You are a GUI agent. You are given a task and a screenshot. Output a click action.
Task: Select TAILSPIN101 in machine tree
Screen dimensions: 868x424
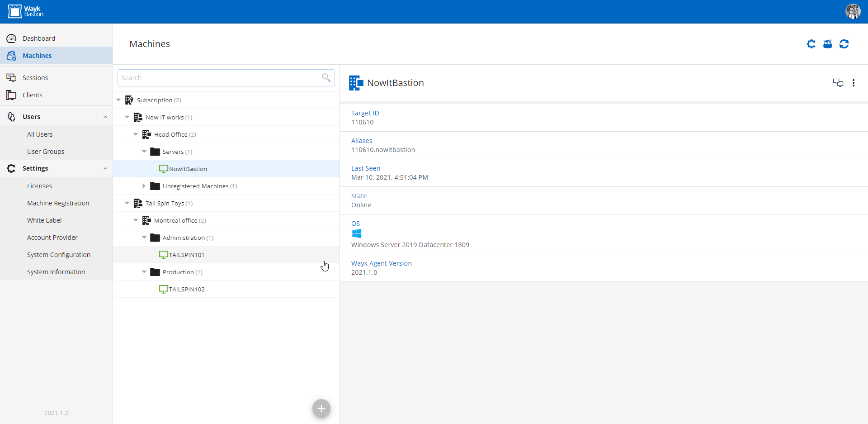(x=226, y=255)
